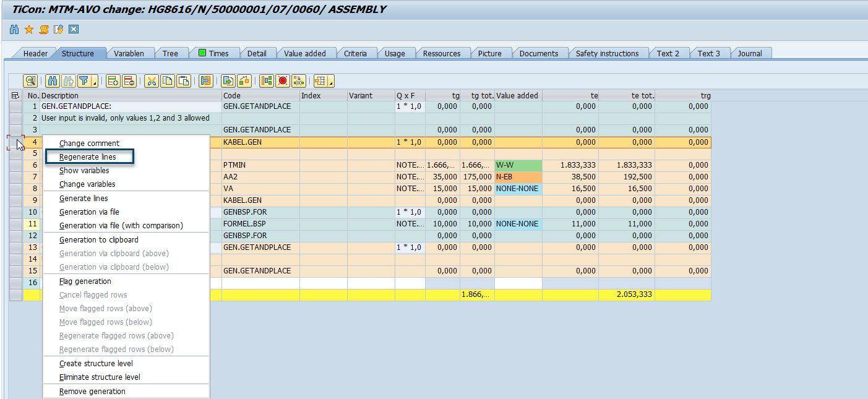868x399 pixels.
Task: Click the binoculars find icon in grid toolbar
Action: click(52, 81)
